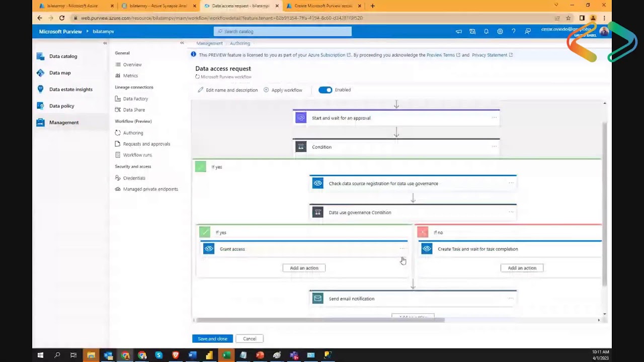Toggle the workflow Enabled switch
Viewport: 644px width, 362px height.
(x=325, y=90)
